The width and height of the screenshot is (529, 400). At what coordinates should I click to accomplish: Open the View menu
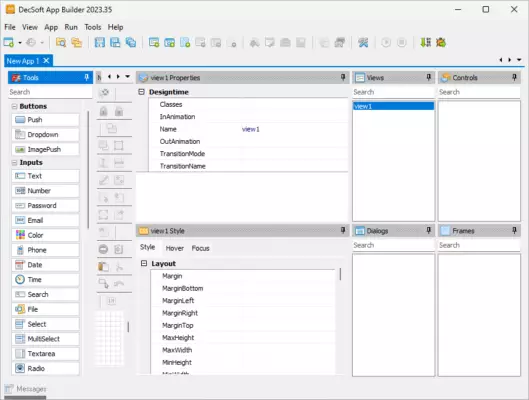point(30,27)
